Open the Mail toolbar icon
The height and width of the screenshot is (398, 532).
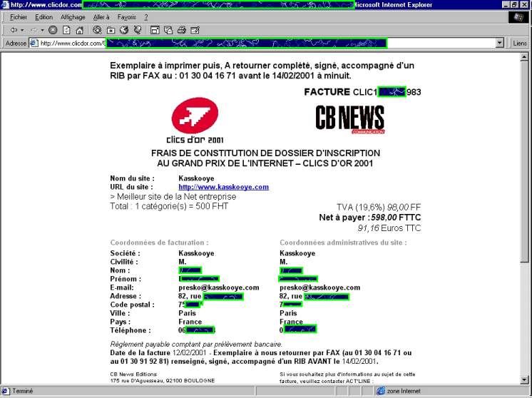[168, 30]
